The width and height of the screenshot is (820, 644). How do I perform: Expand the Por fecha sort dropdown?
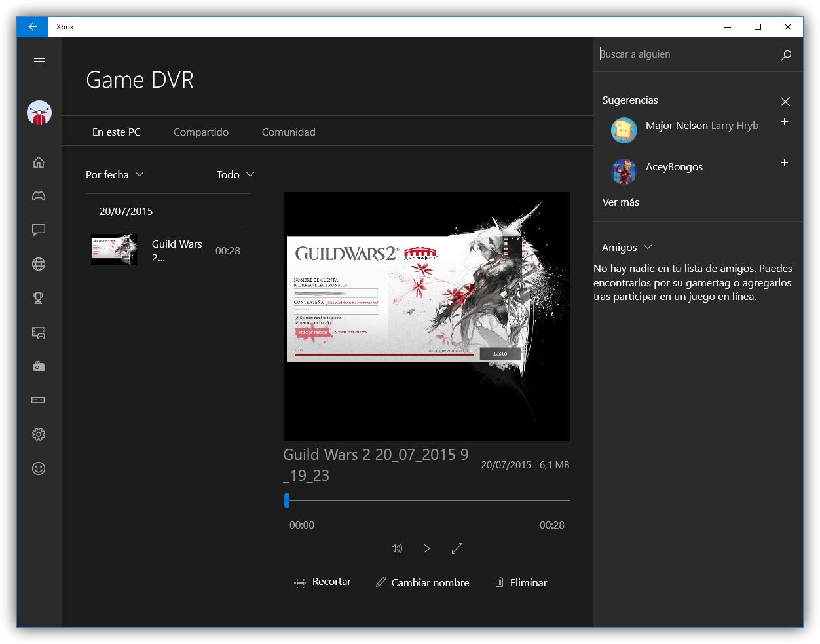115,175
